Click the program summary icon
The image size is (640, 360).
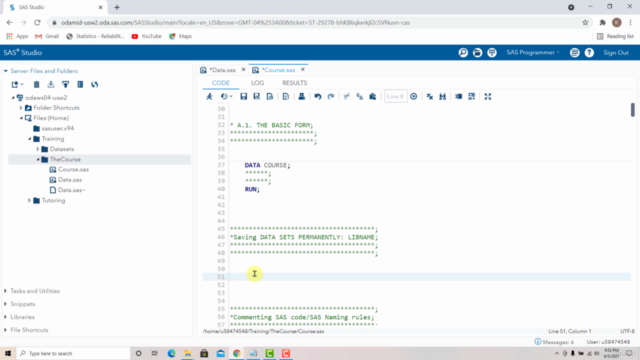[286, 97]
